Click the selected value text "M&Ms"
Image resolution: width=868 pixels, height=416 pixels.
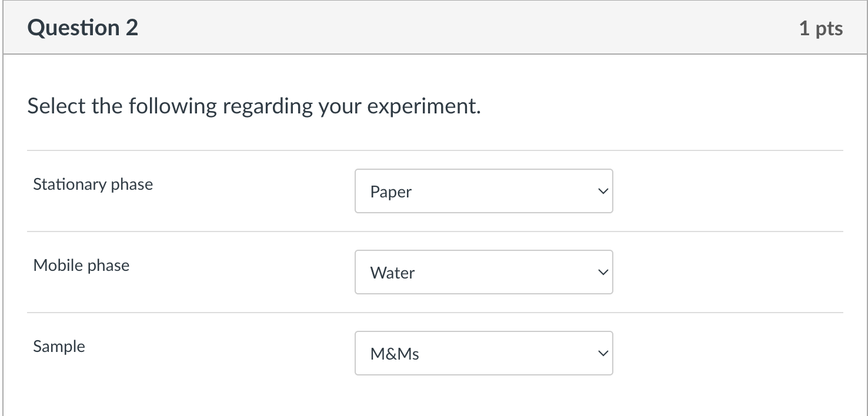(395, 354)
